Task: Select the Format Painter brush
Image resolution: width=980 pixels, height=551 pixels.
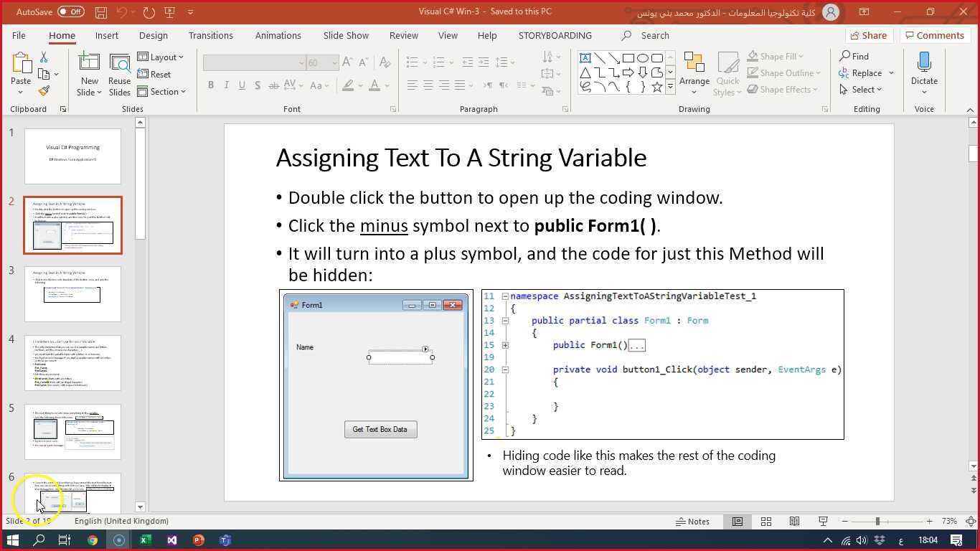Action: 44,91
